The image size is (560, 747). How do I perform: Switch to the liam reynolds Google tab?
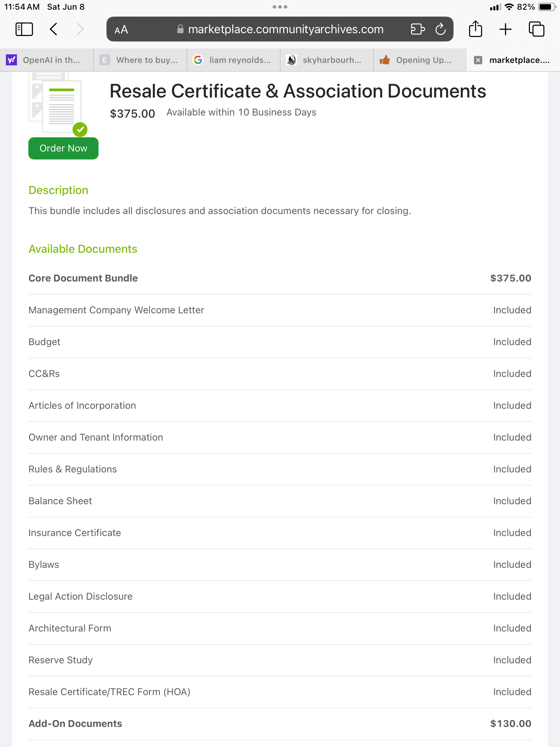pos(233,60)
